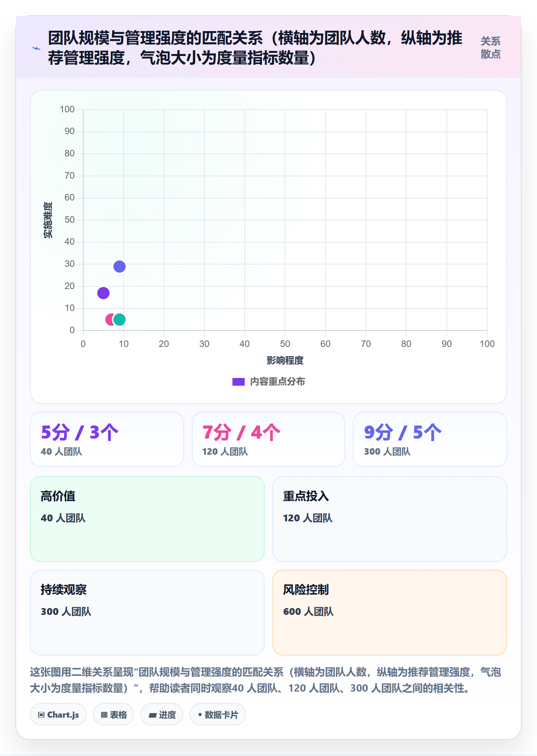Viewport: 537px width, 756px height.
Task: Click the teal bubble at chart bottom
Action: (x=119, y=319)
